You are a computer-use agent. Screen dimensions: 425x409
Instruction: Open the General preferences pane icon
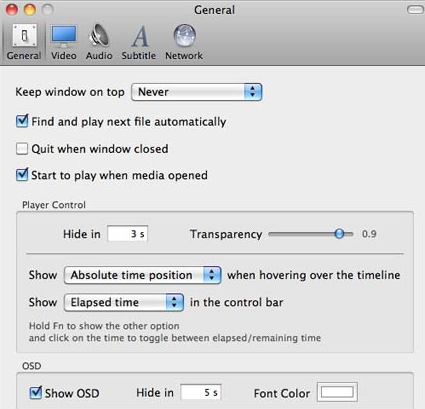pos(24,42)
